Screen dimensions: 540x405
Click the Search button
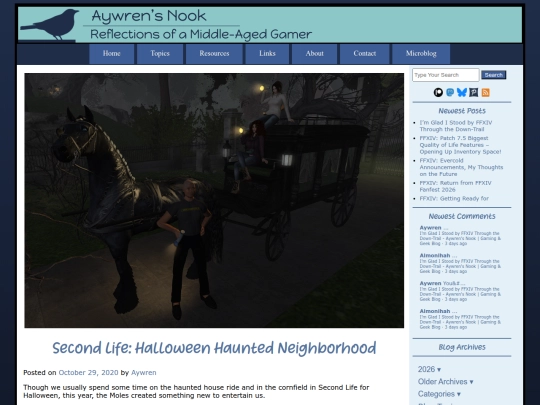pyautogui.click(x=494, y=75)
